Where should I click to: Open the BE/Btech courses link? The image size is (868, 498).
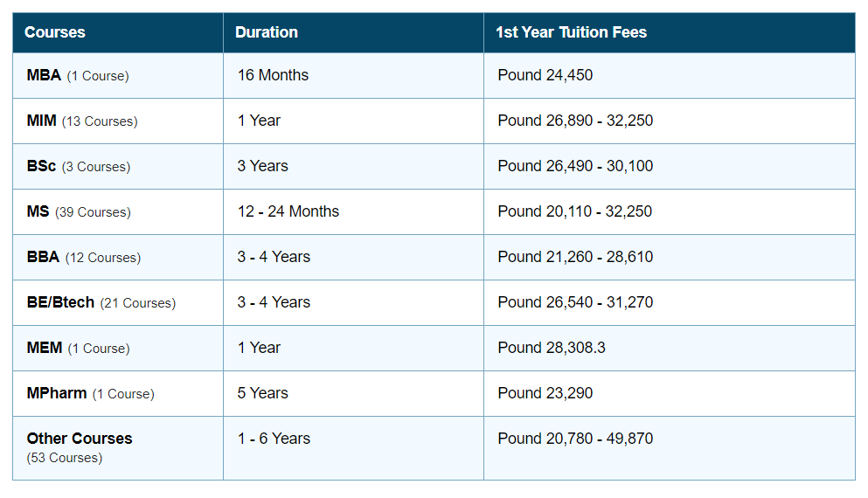[61, 302]
